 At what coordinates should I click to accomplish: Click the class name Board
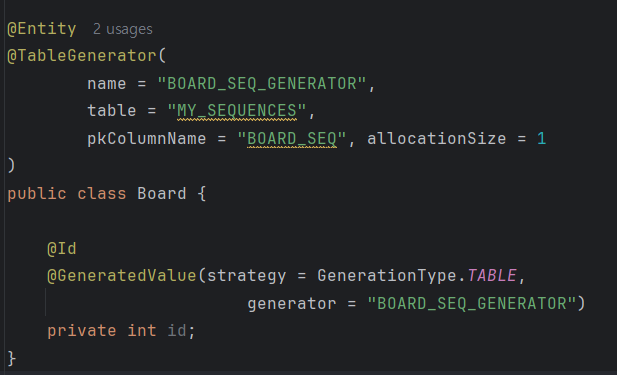[162, 194]
